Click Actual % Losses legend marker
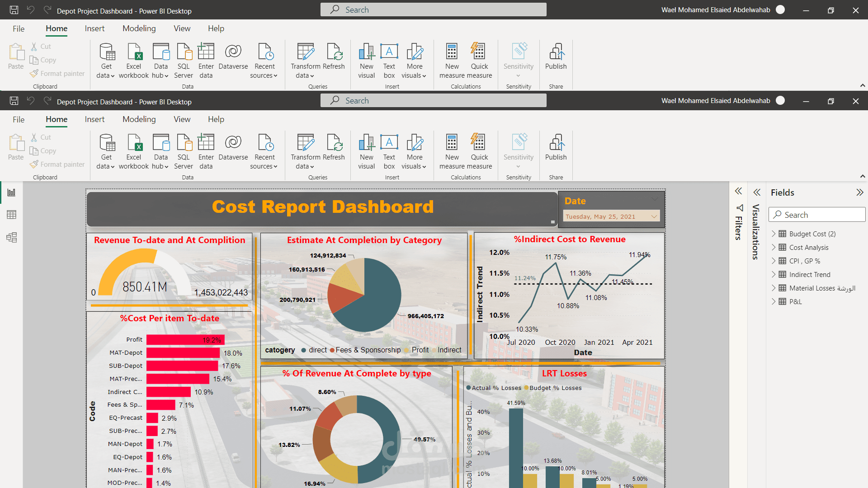The image size is (868, 488). tap(469, 388)
